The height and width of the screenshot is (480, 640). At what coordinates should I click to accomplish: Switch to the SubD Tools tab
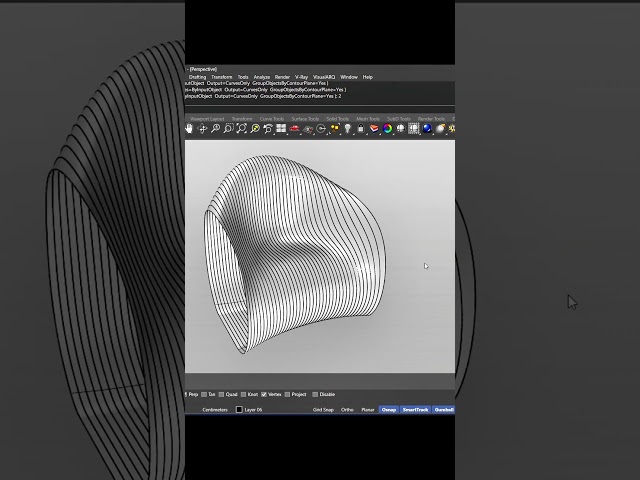(x=399, y=119)
